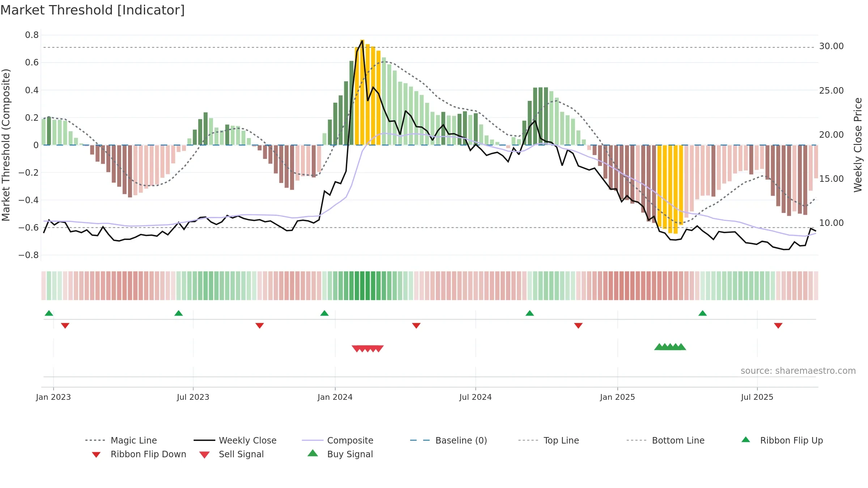Click the red triangle icon beside Ribbon Flip Down
Viewport: 868px width, 488px height.
point(96,455)
